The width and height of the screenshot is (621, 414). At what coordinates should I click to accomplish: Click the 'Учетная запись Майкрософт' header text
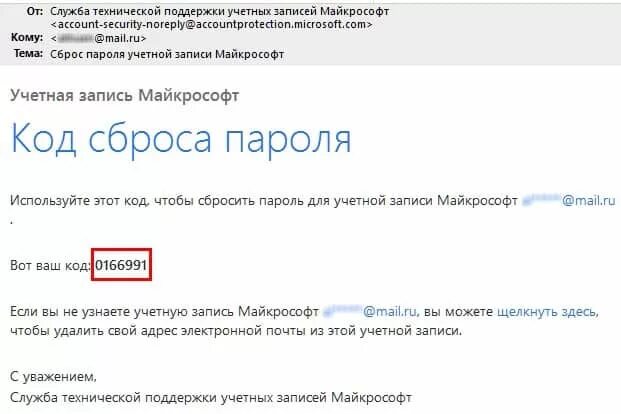coord(125,95)
